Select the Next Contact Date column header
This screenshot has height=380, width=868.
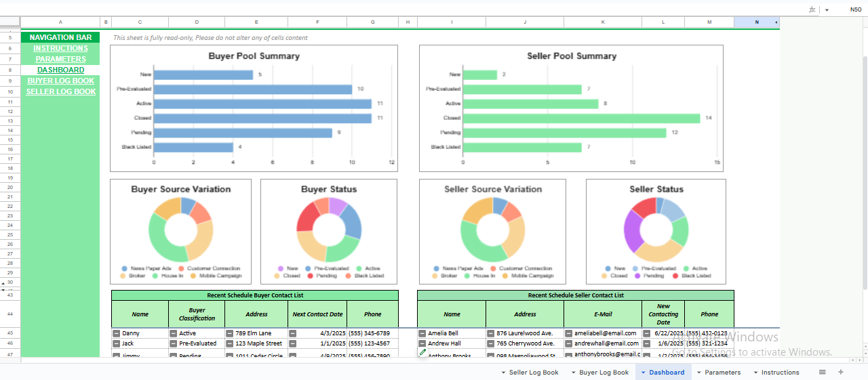pos(317,314)
